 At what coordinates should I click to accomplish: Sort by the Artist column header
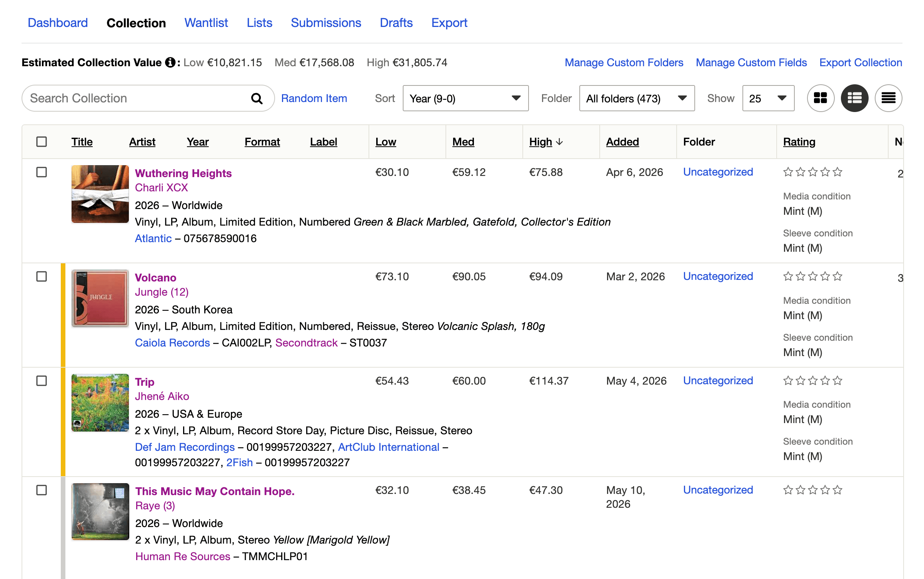(142, 142)
